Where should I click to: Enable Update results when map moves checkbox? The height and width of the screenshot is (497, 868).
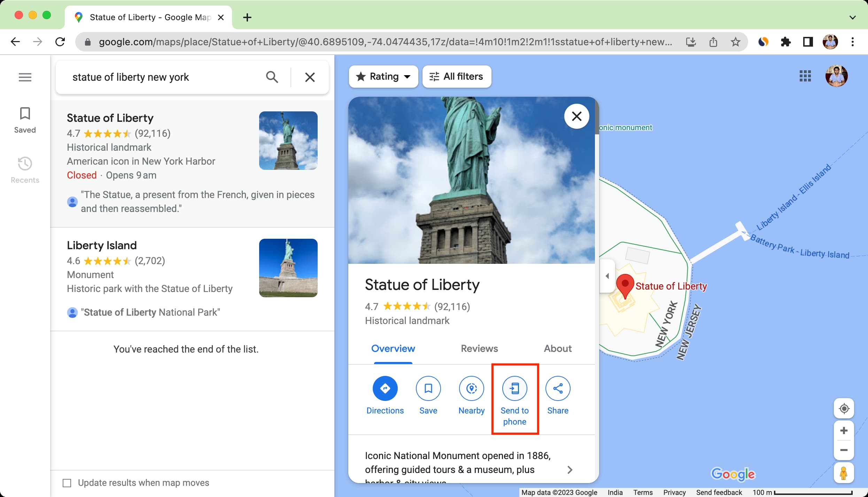tap(67, 483)
